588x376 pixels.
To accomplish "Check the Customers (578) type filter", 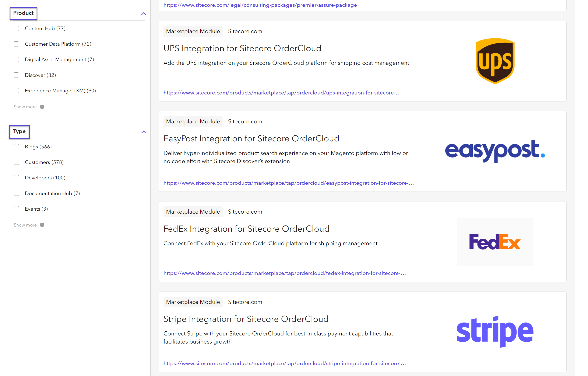I will tap(16, 162).
